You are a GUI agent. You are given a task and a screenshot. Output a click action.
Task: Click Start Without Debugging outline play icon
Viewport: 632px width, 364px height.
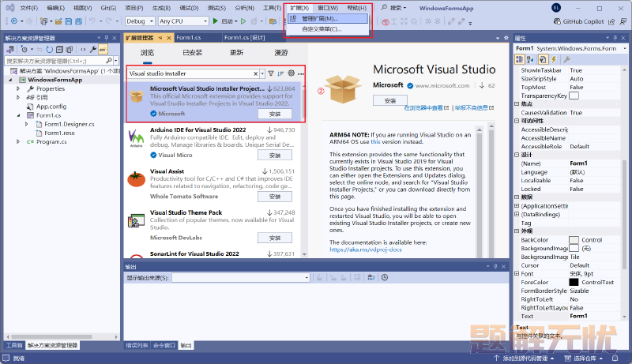tap(243, 21)
